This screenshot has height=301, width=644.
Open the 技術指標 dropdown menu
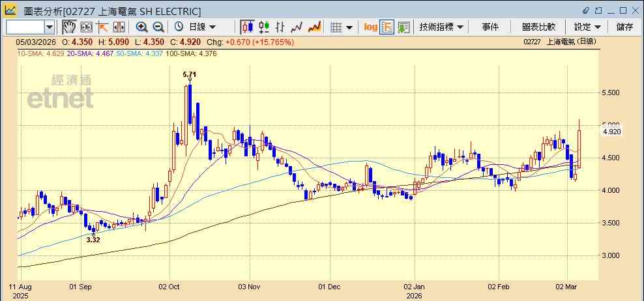pos(441,27)
